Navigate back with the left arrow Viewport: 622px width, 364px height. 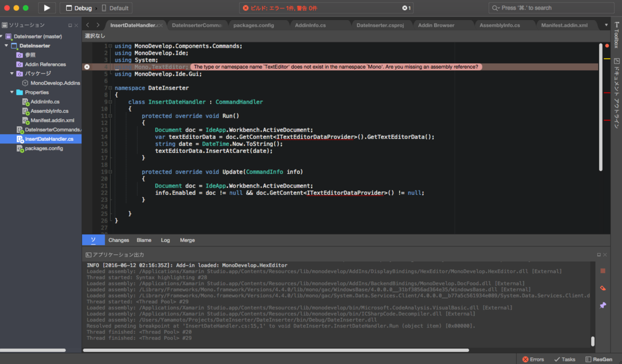point(87,25)
